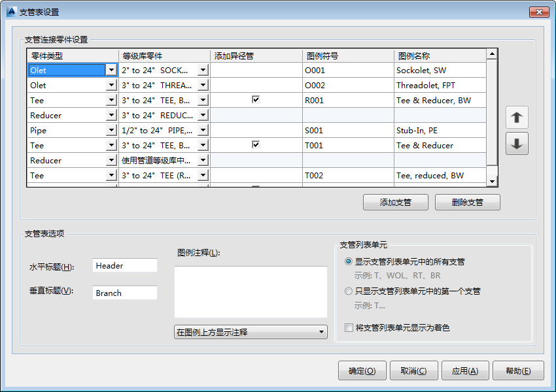Select 只显示支管列表单元中的第一个支管 radio option
This screenshot has width=556, height=392.
click(349, 291)
